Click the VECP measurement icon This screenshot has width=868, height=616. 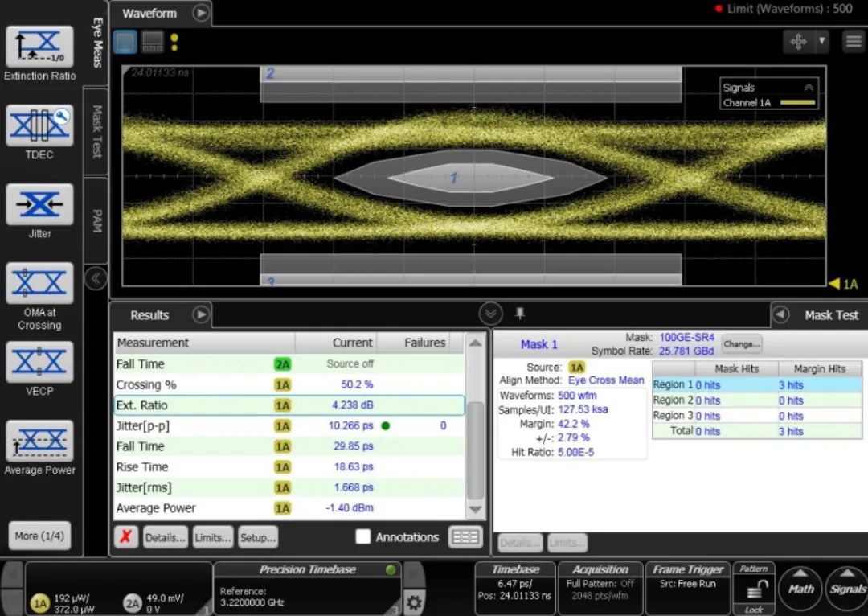pos(39,362)
